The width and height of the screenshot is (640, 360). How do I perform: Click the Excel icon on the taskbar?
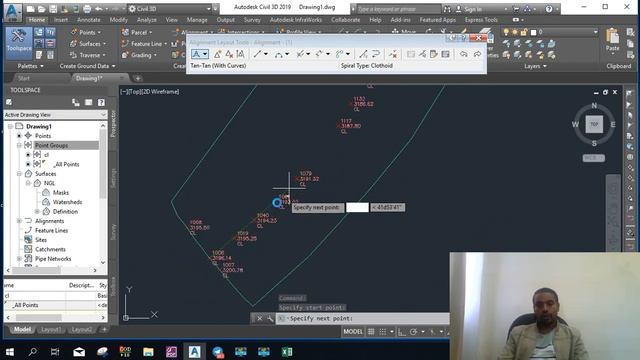click(287, 351)
